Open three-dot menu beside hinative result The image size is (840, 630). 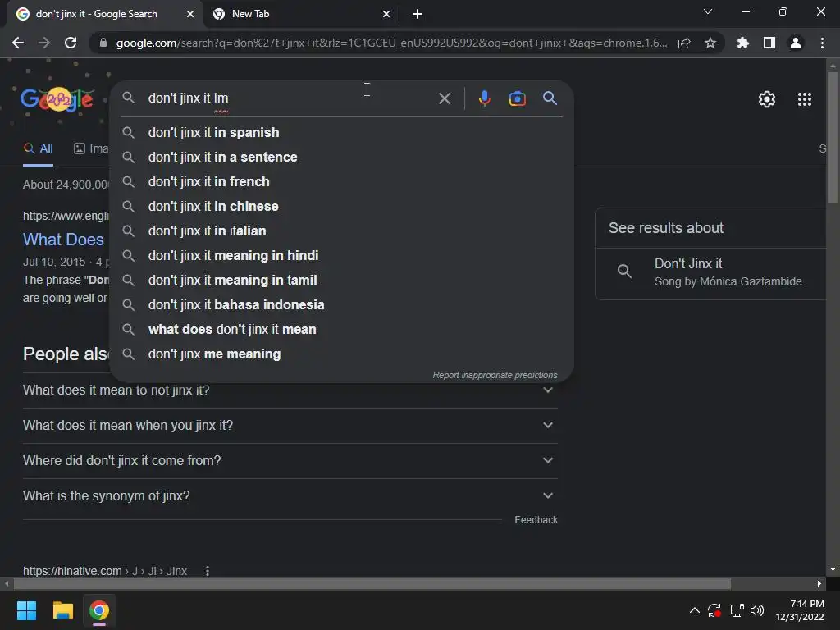[x=208, y=571]
